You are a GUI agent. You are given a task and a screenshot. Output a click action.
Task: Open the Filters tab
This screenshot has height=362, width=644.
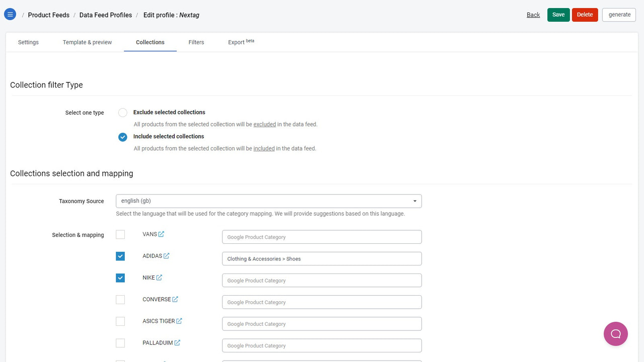196,42
